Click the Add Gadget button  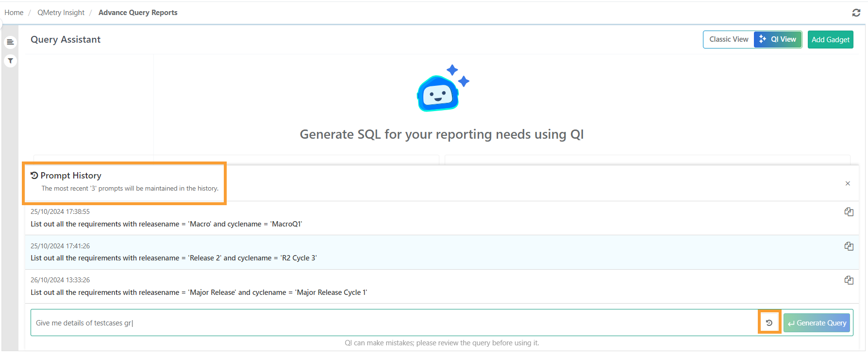pyautogui.click(x=830, y=40)
